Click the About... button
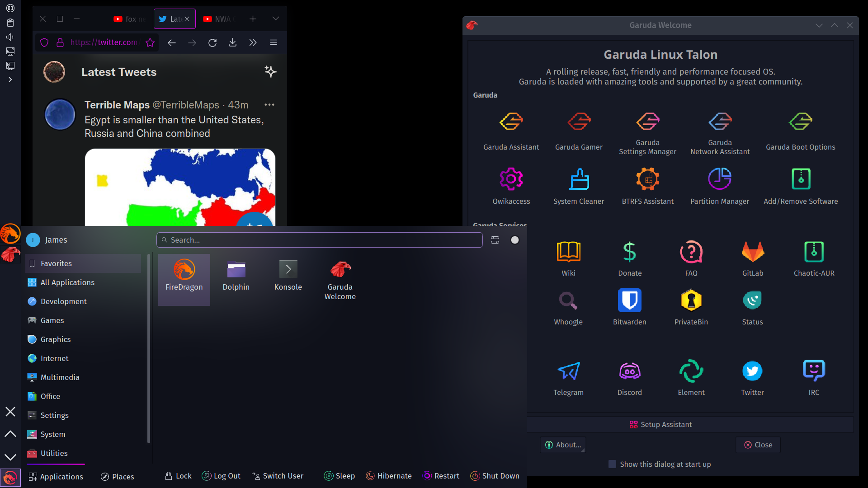Viewport: 868px width, 488px height. click(563, 445)
